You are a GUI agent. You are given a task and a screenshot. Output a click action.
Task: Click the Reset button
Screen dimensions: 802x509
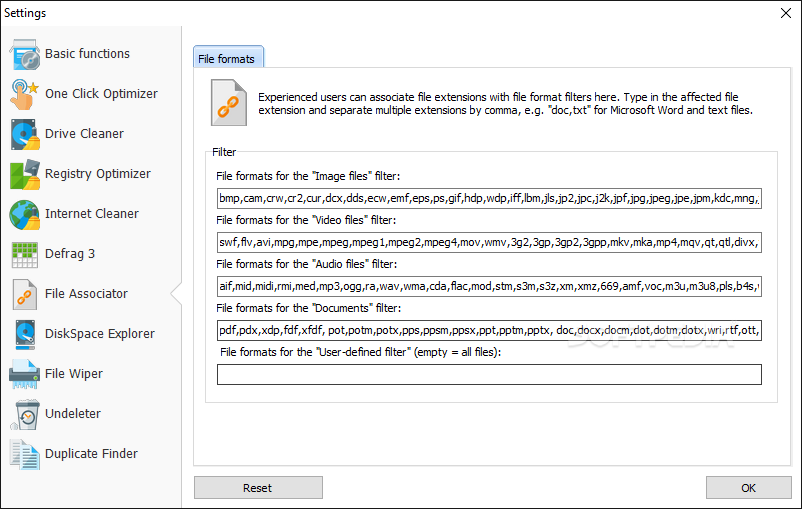click(x=258, y=488)
